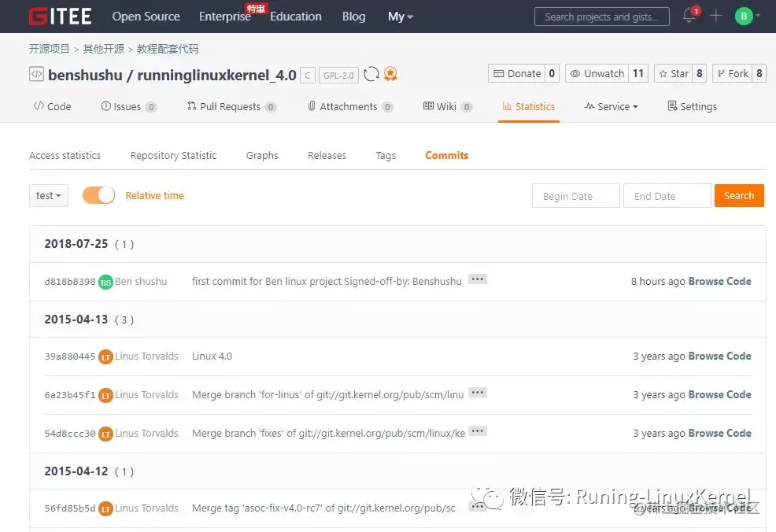Click the 开源项目 breadcrumb
Image resolution: width=776 pixels, height=532 pixels.
point(49,49)
